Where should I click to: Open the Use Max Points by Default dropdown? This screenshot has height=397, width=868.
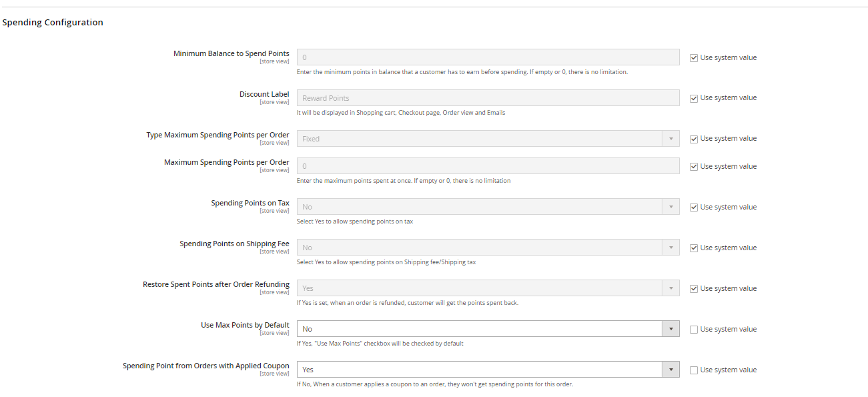488,329
